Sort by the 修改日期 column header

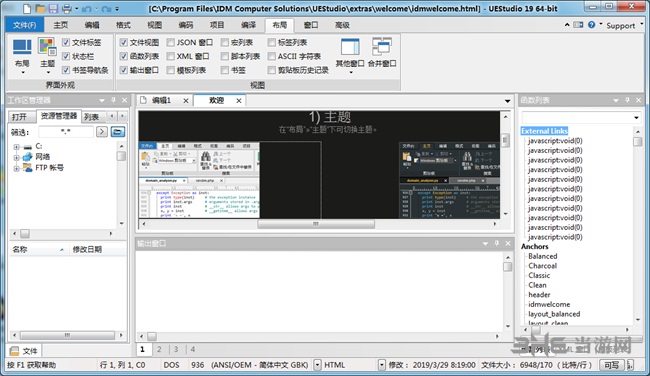click(97, 249)
